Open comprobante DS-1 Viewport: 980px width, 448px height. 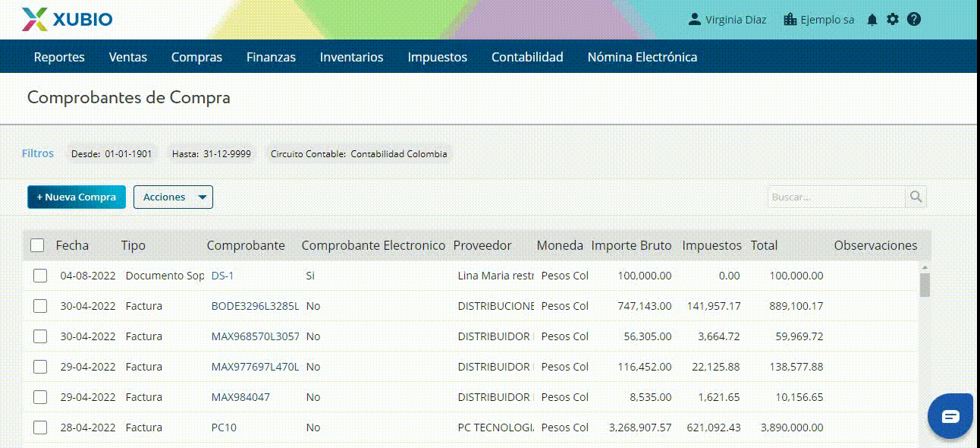tap(222, 276)
